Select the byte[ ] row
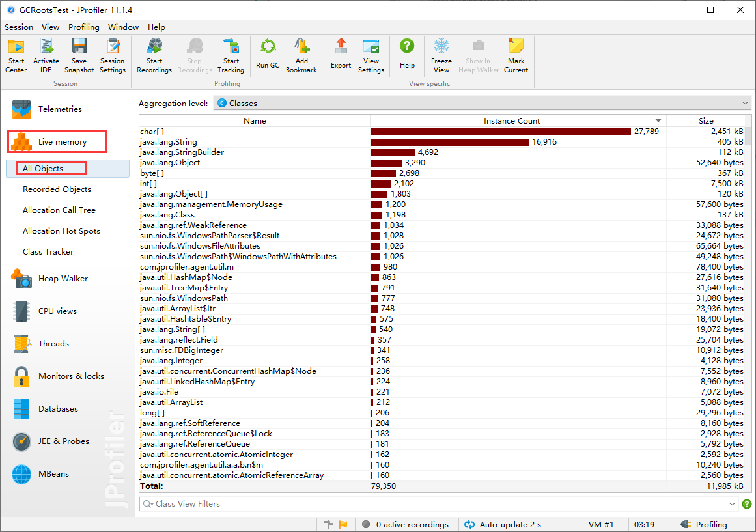Image resolution: width=756 pixels, height=532 pixels. [x=442, y=173]
